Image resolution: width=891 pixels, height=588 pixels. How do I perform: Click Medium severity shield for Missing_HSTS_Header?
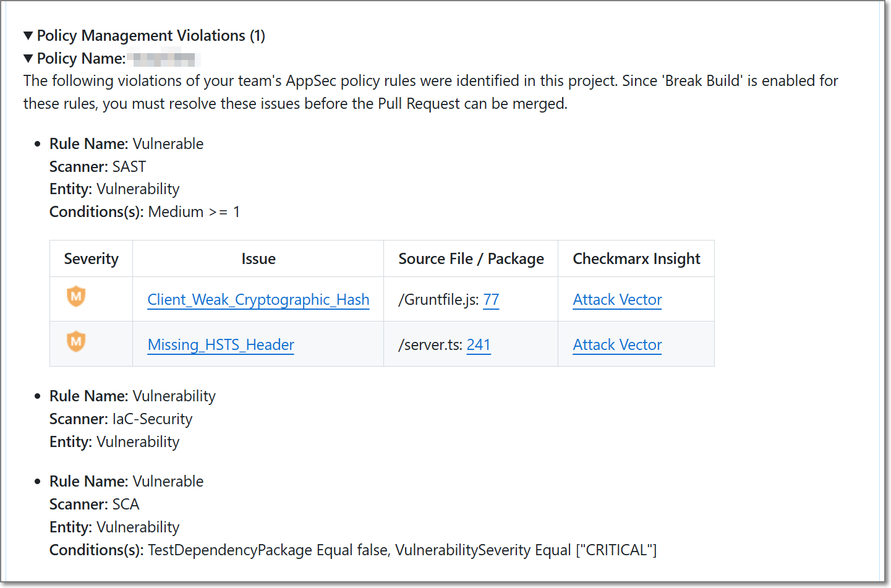(76, 341)
